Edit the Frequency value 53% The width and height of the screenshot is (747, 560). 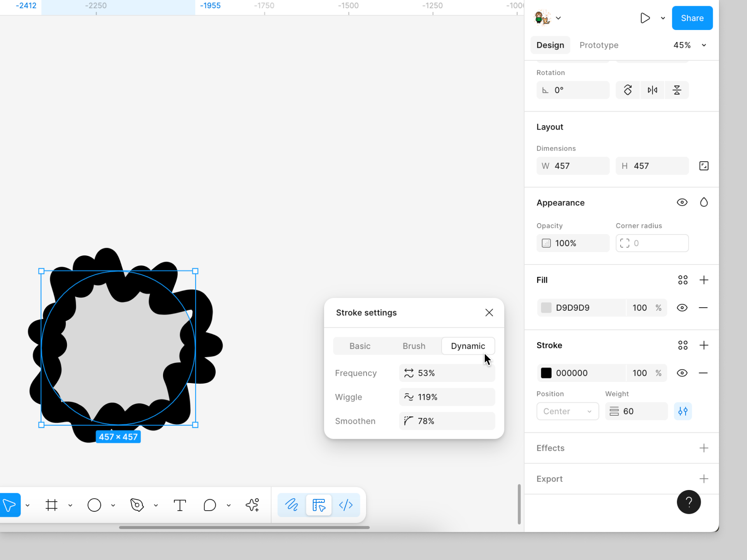(447, 373)
